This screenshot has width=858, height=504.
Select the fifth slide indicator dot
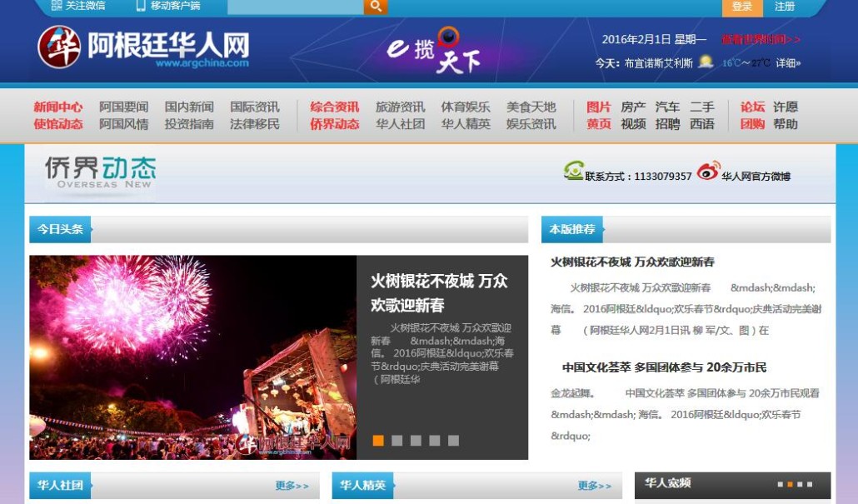[x=453, y=441]
